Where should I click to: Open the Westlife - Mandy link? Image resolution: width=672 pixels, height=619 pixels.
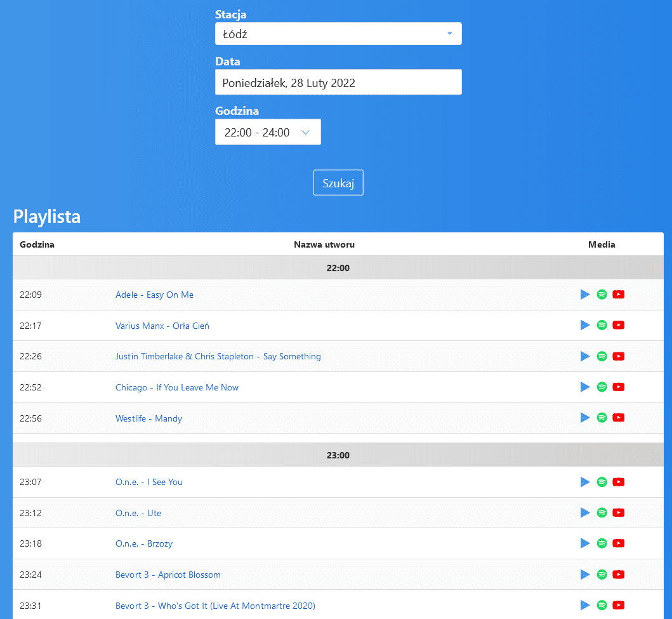pos(148,418)
